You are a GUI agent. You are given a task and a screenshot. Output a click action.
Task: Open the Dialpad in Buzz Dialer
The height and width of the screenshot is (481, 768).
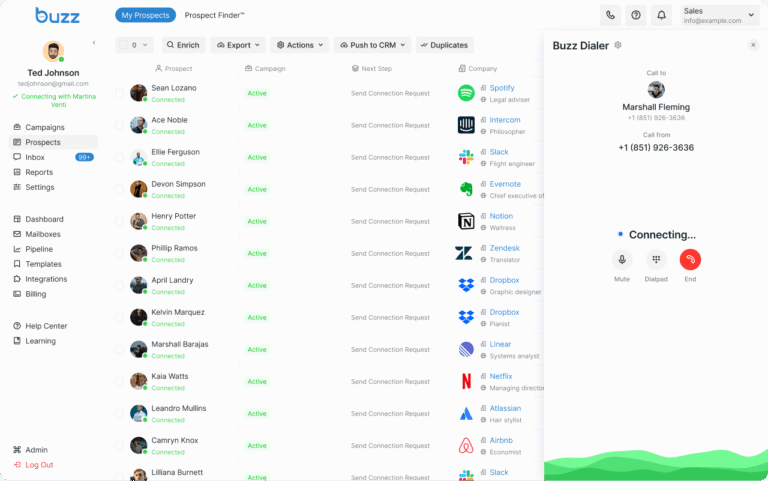(x=656, y=259)
